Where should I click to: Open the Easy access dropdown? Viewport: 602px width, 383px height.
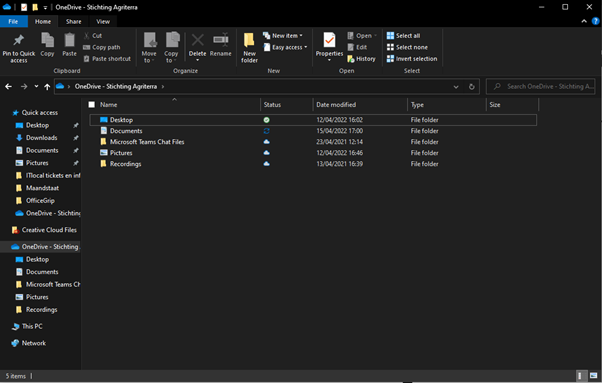(285, 47)
